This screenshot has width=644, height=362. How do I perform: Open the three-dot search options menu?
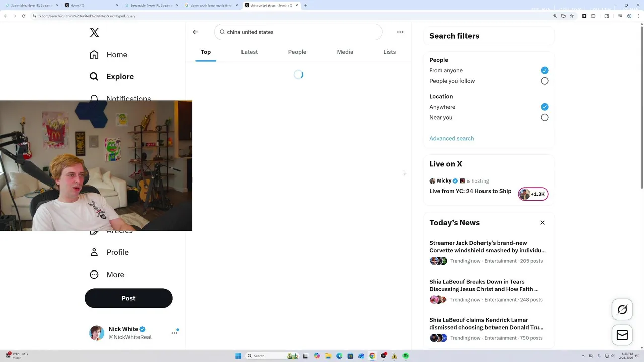coord(400,32)
